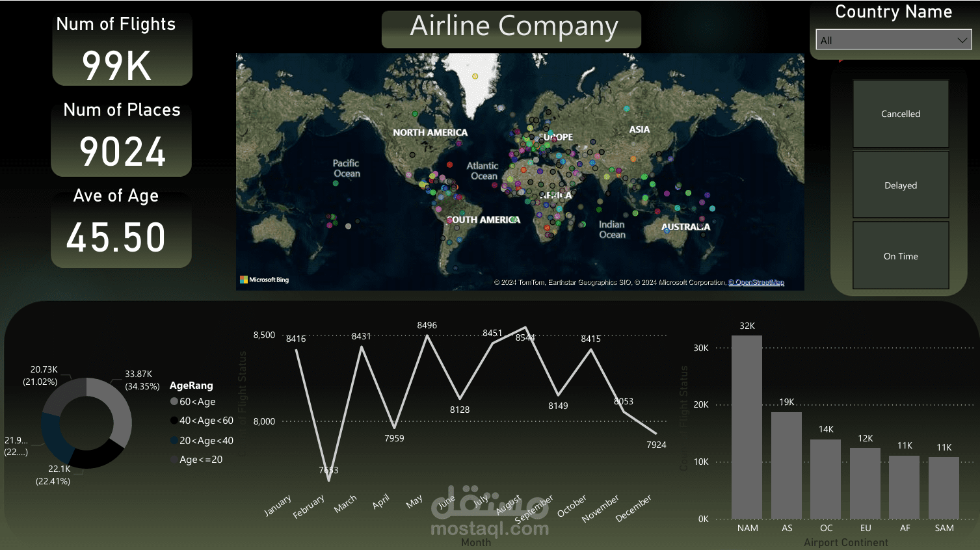Click the November month axis label
Screen dimensions: 980x550
coord(600,508)
